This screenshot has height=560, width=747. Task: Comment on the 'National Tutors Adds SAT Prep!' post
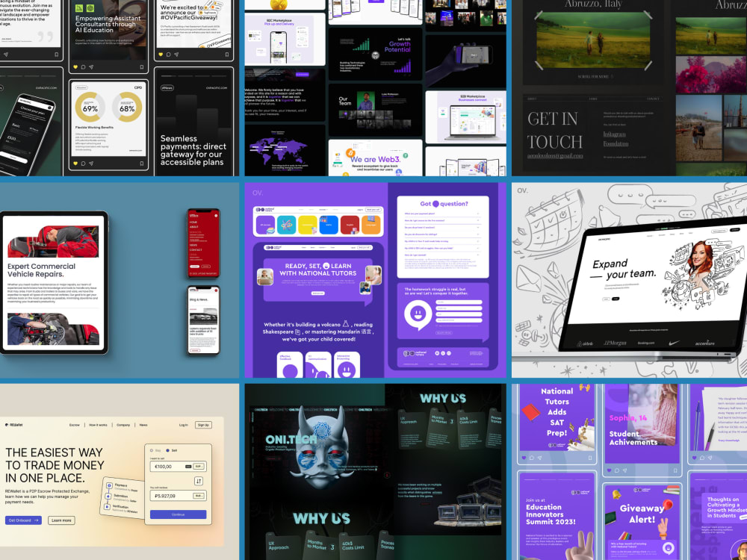(532, 458)
